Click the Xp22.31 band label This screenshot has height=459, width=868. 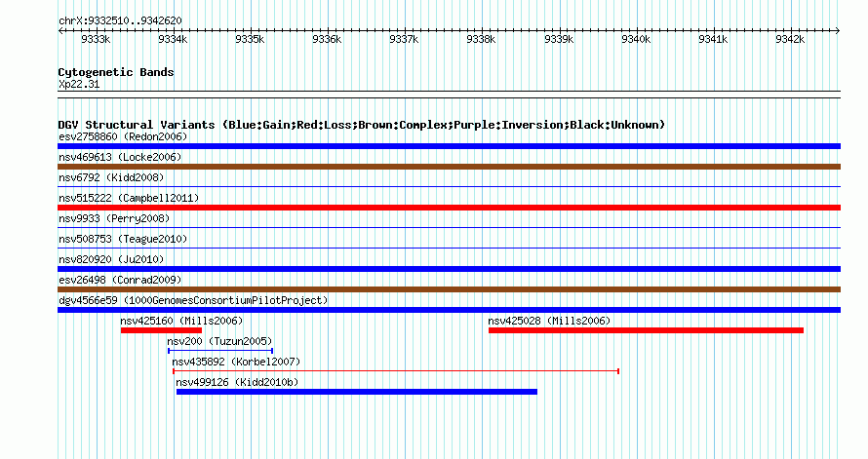click(x=79, y=84)
